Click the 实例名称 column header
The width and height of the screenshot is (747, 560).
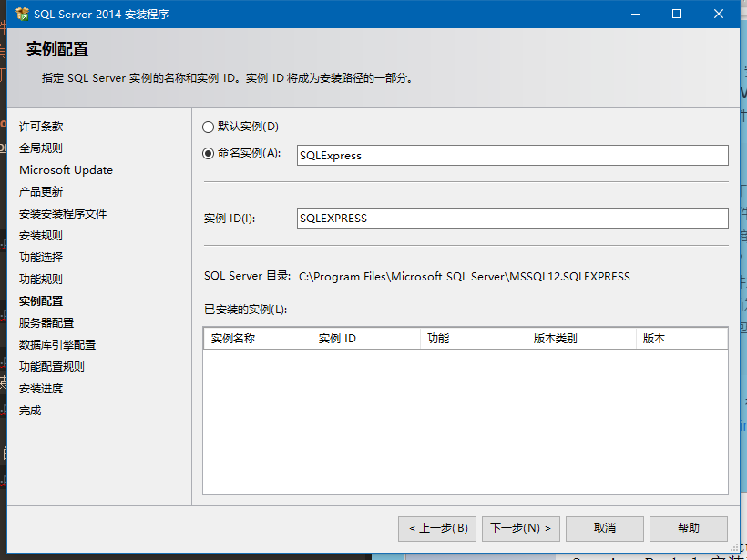click(x=258, y=339)
